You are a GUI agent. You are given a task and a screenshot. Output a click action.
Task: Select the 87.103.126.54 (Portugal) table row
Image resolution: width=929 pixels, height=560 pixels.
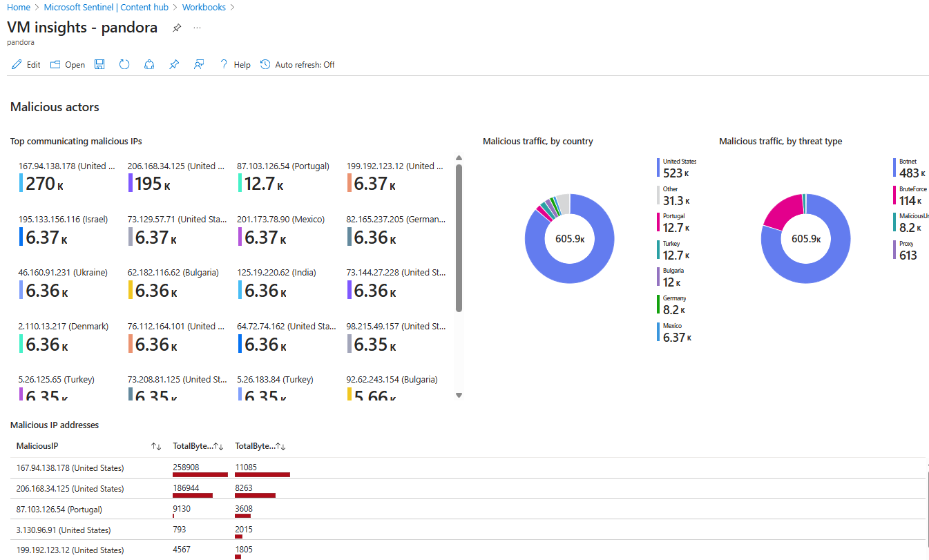click(59, 510)
